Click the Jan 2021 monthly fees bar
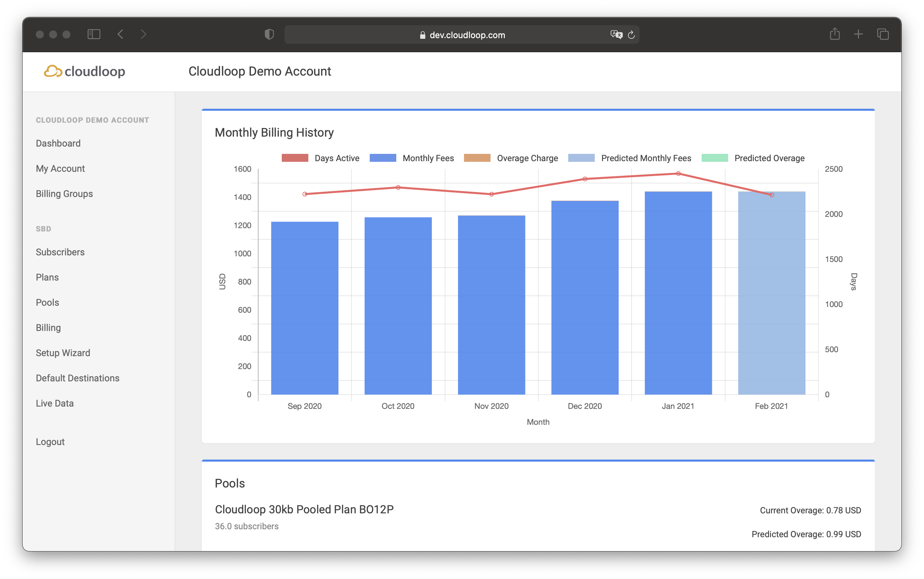Image resolution: width=924 pixels, height=579 pixels. (678, 293)
